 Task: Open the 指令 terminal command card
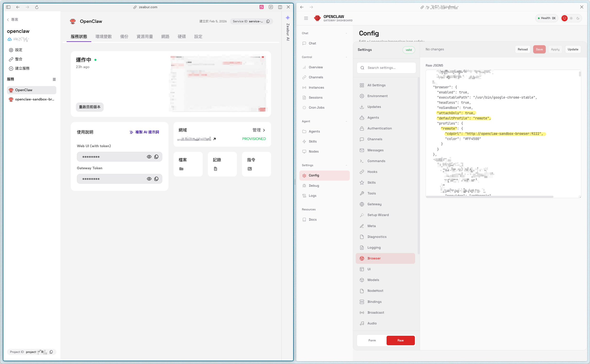[256, 164]
